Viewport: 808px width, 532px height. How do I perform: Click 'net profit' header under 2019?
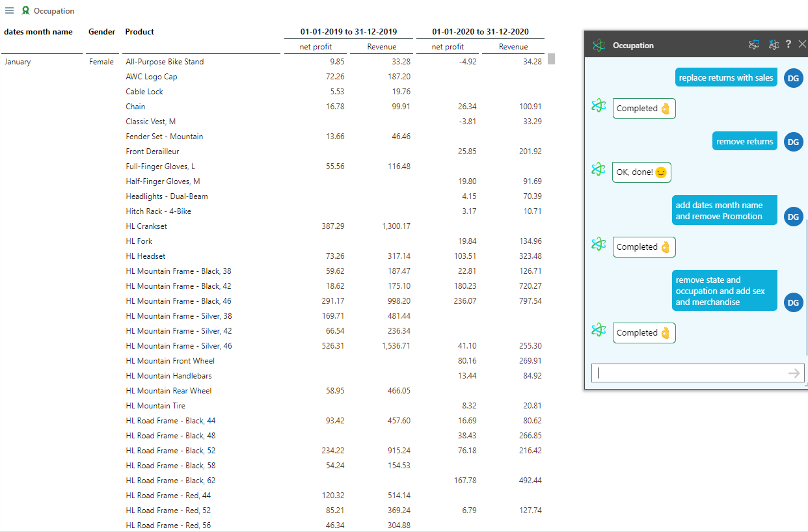click(x=316, y=47)
